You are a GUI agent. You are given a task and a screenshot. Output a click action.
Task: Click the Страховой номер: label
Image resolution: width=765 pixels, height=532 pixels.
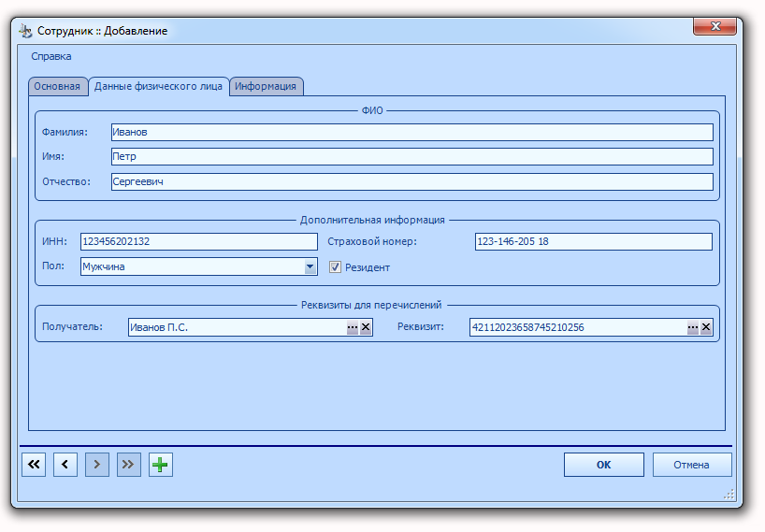[372, 241]
